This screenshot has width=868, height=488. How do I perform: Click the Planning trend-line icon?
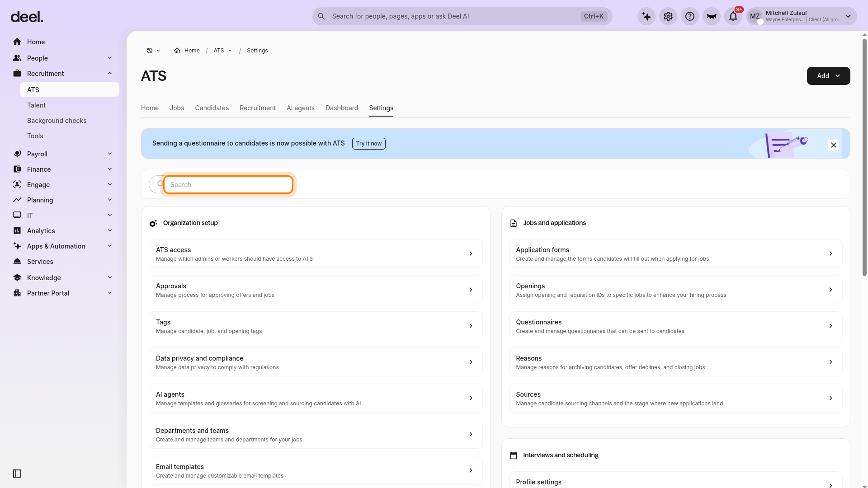[x=17, y=200]
